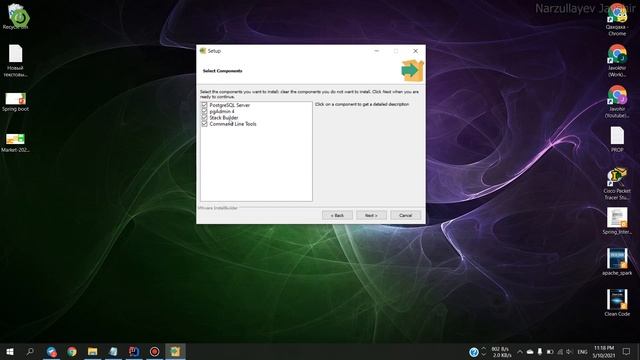Screen dimensions: 640x360
Task: Click the Setup title bar installer icon
Action: click(202, 51)
